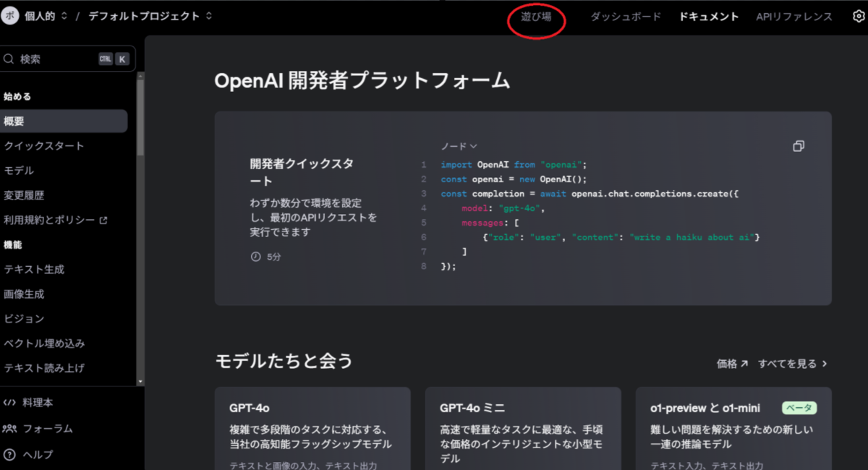
Task: Copy the quickstart code snippet
Action: point(799,146)
